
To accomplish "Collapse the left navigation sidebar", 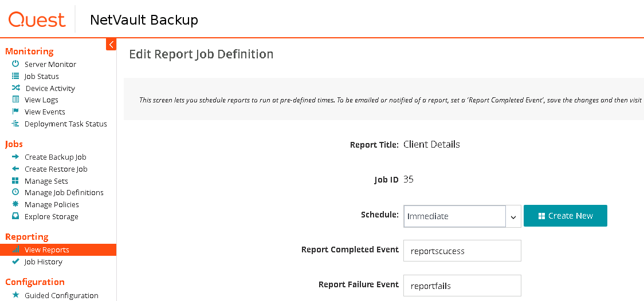I will click(x=111, y=44).
